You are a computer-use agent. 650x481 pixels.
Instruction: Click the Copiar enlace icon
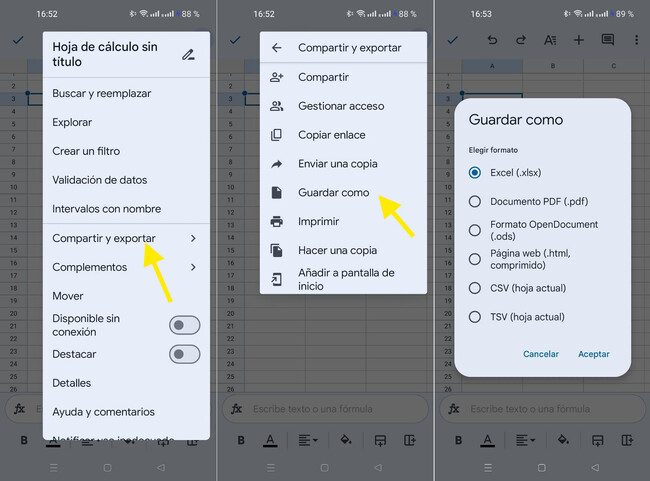pos(277,135)
